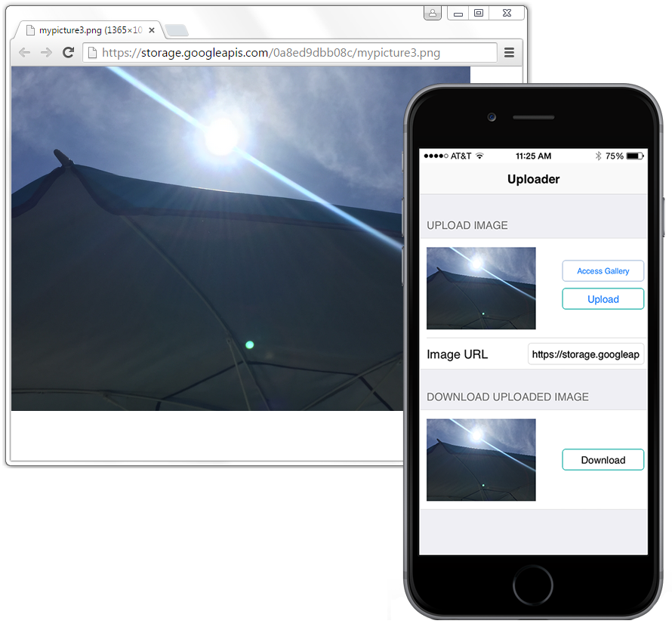Select the Image URL text field

pos(585,354)
